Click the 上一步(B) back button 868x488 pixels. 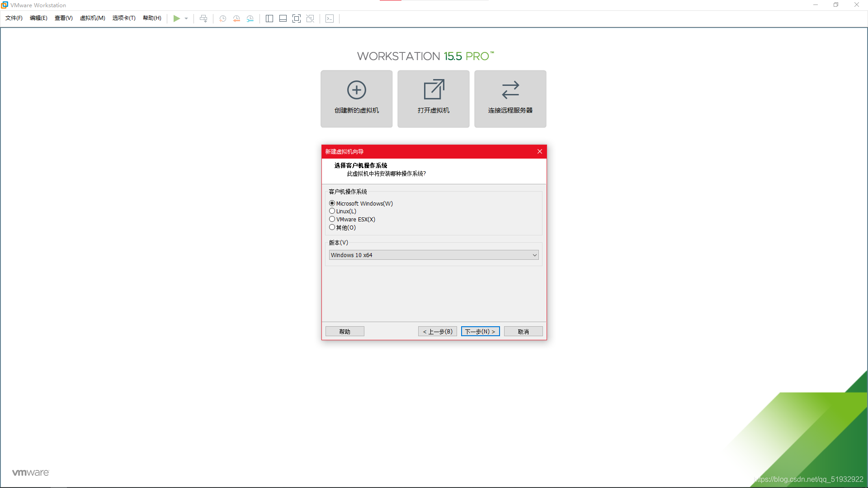(x=437, y=332)
